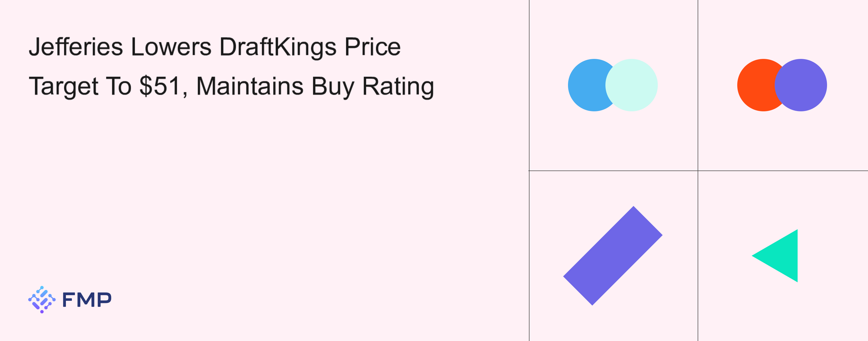Viewport: 868px width, 341px height.
Task: Click the FMP diamond logo icon
Action: [42, 299]
